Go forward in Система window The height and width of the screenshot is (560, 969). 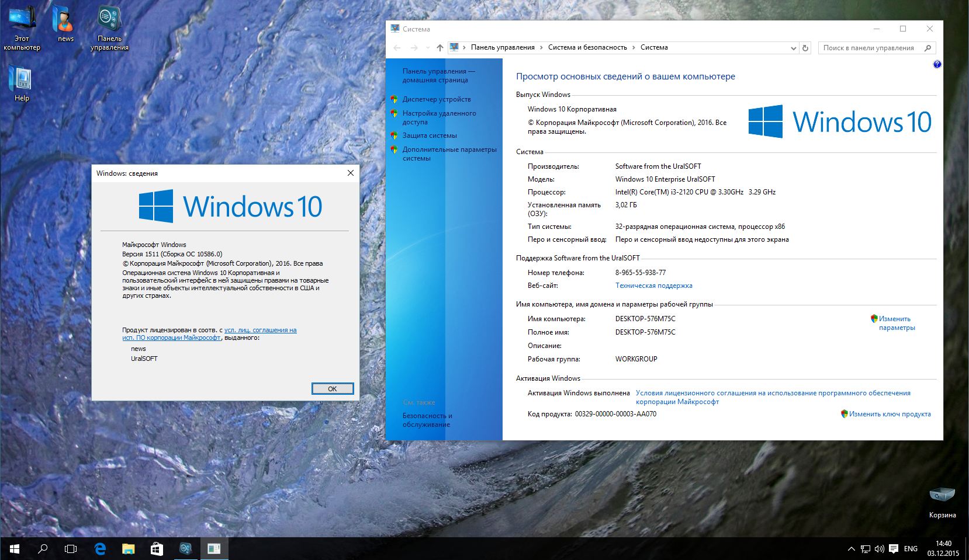[x=414, y=48]
